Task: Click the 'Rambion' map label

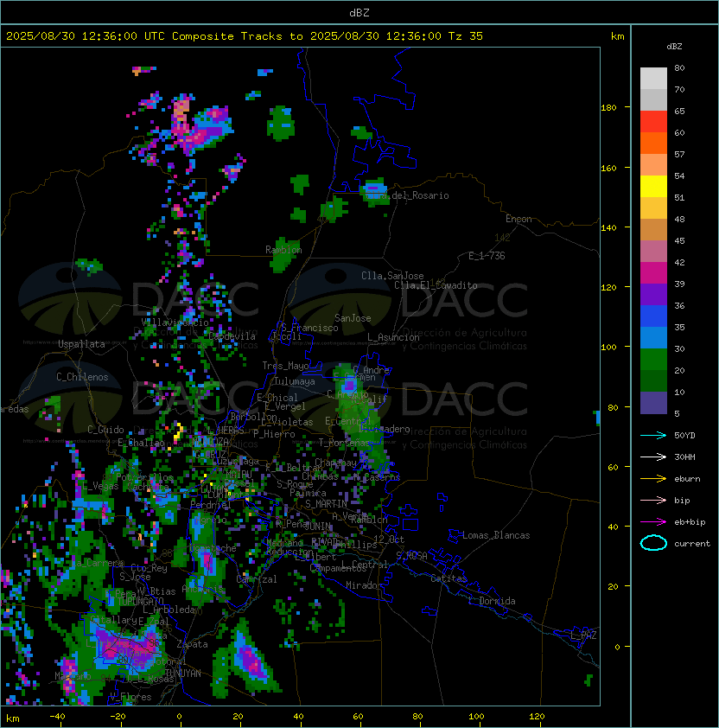Action: 283,250
